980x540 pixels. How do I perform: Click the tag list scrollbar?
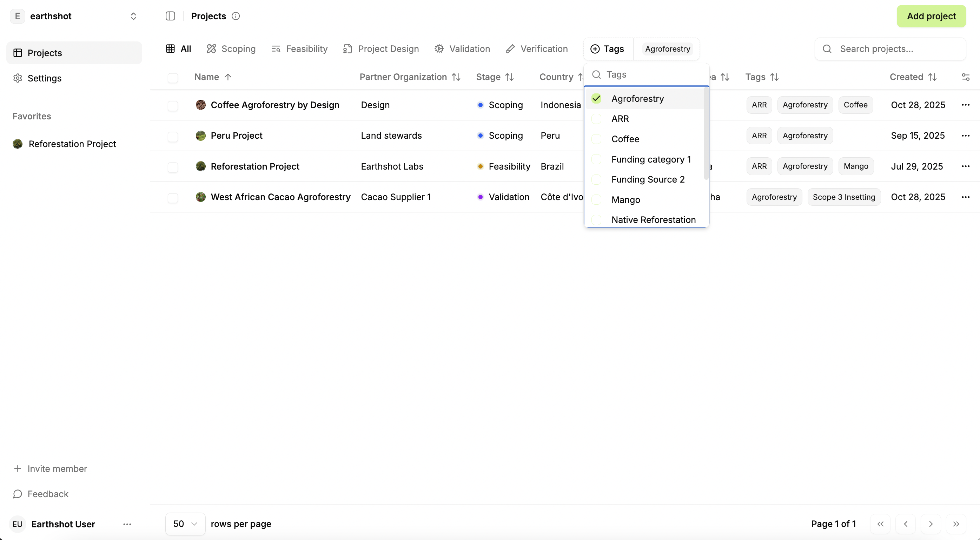click(706, 133)
